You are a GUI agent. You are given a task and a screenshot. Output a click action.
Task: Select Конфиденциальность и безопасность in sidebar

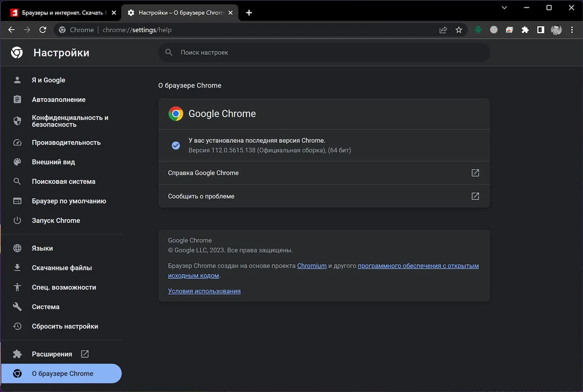pos(70,121)
